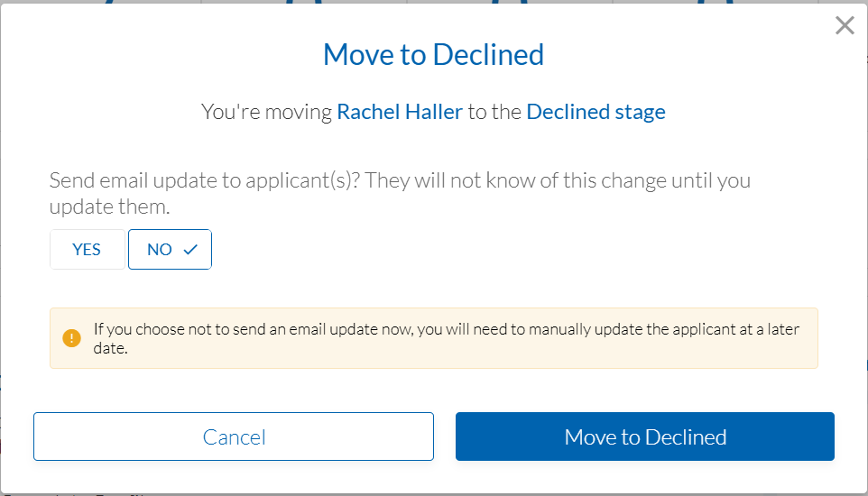868x496 pixels.
Task: Click the Declined stage link
Action: click(596, 112)
